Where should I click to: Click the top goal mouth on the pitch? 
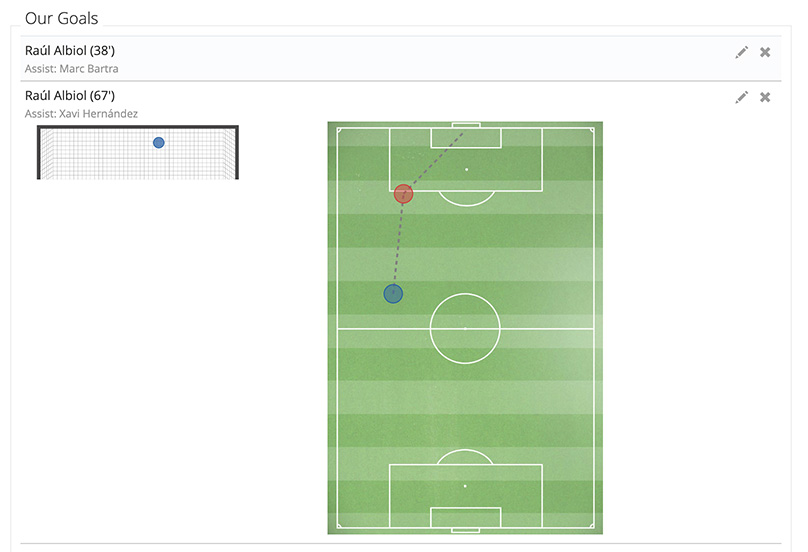[466, 125]
